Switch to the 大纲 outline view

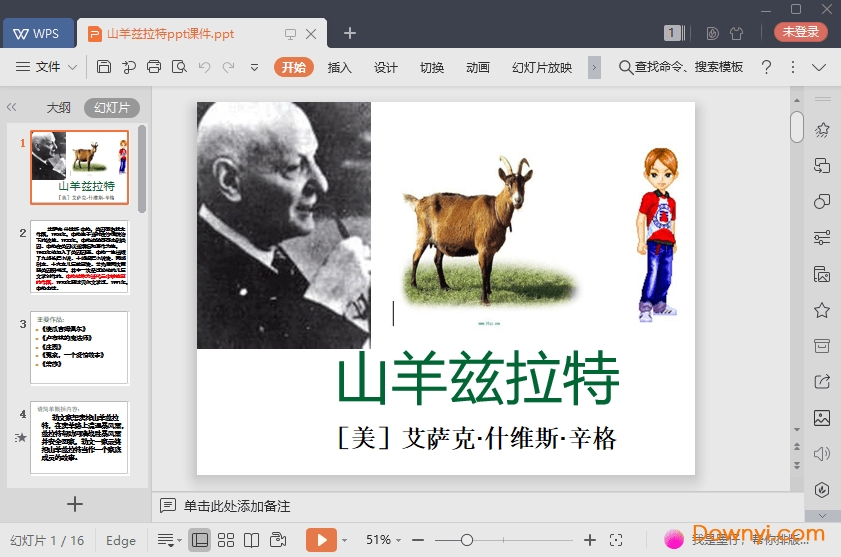[58, 107]
